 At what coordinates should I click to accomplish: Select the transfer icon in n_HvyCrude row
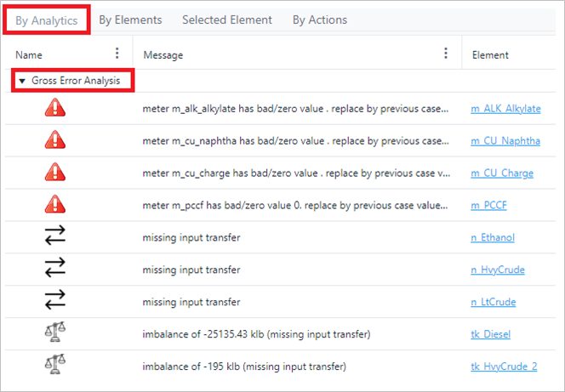coord(55,270)
